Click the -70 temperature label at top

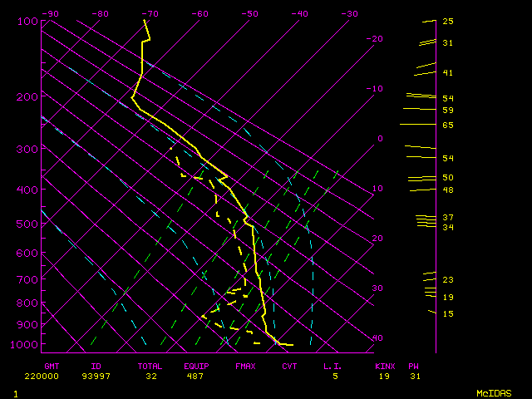[x=150, y=13]
